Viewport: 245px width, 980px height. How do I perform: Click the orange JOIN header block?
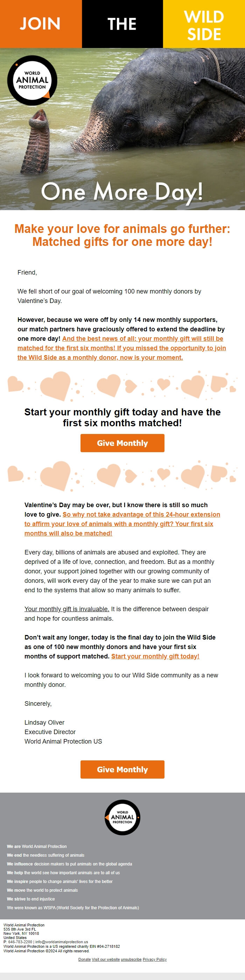pyautogui.click(x=41, y=24)
